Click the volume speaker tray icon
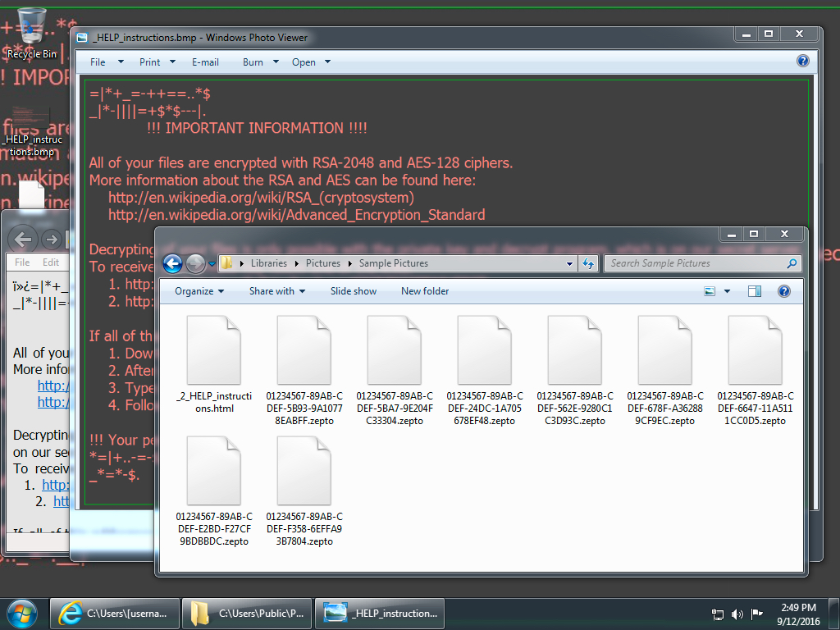 pyautogui.click(x=737, y=614)
